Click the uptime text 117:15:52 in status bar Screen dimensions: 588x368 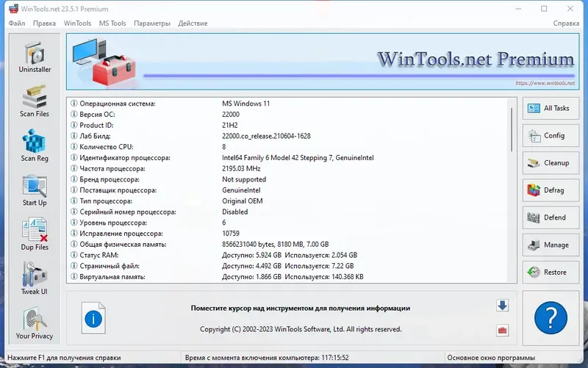(335, 358)
